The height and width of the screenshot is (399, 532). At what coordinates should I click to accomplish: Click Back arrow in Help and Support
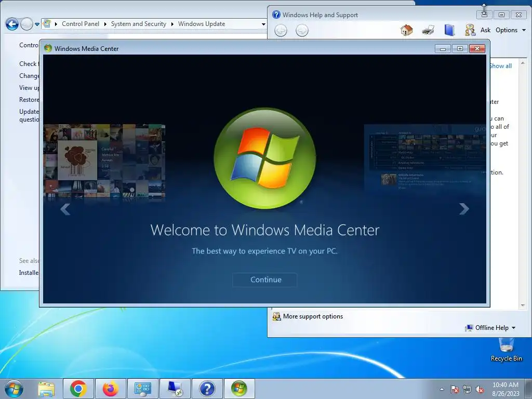[x=281, y=31]
